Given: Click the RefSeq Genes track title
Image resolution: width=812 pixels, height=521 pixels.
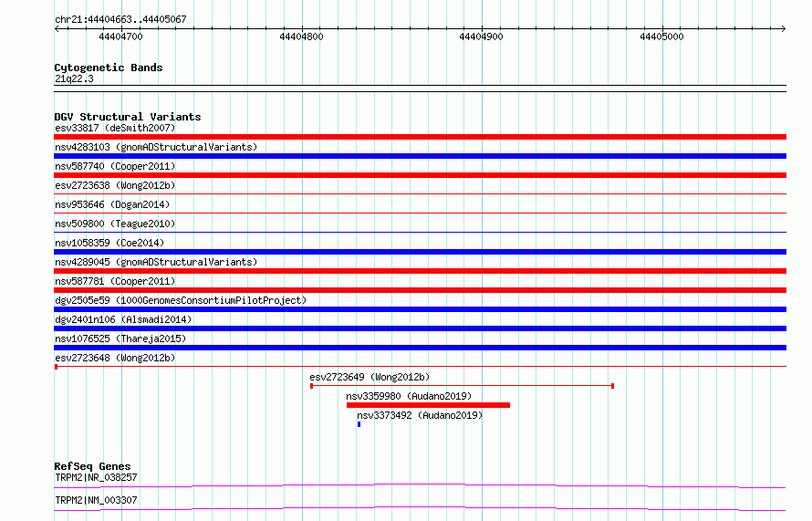Looking at the screenshot, I should 93,466.
